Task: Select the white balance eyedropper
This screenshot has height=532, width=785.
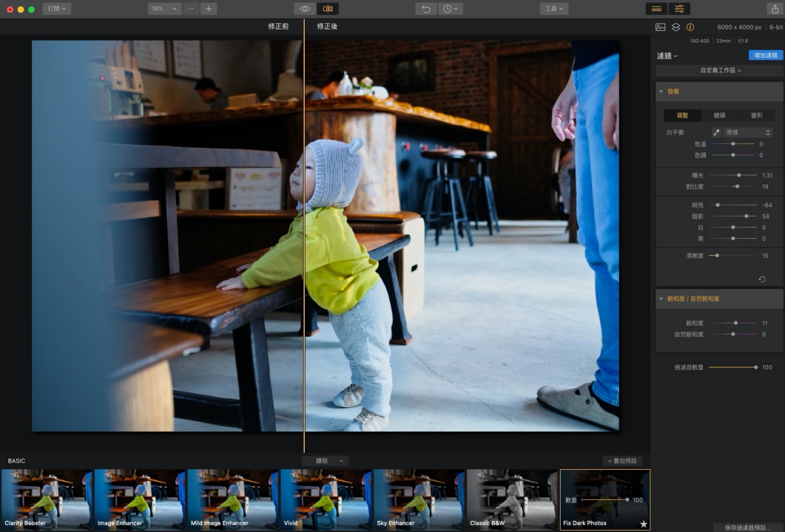Action: pyautogui.click(x=716, y=132)
